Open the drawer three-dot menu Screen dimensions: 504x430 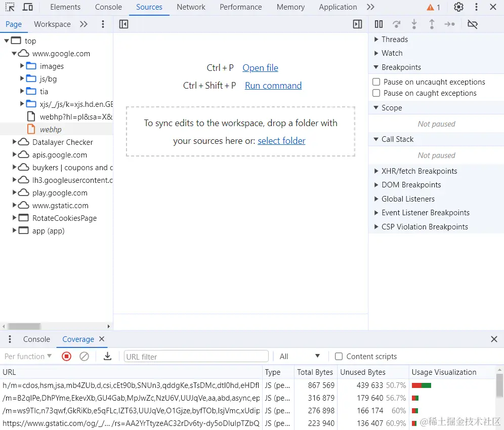[10, 339]
